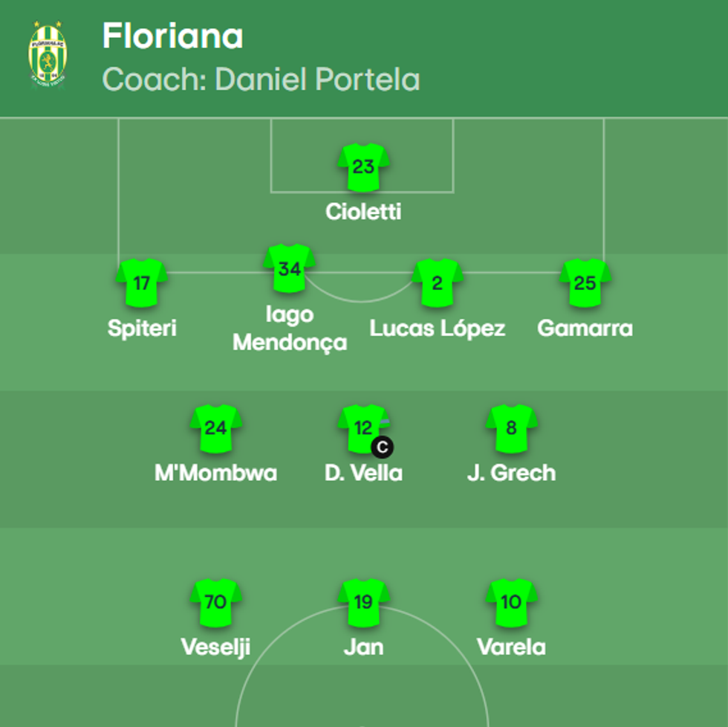Click the Cioletti player name label

coord(363,212)
